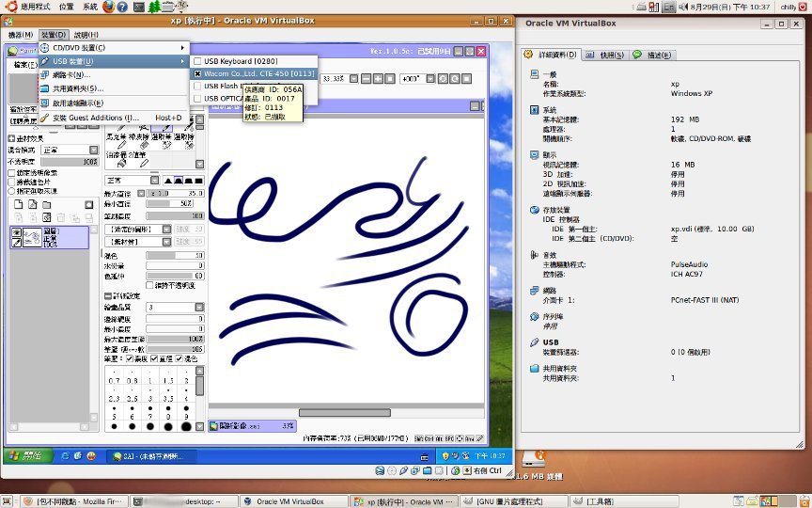
Task: Open the brush texture dropdown (無材質)
Action: tap(138, 242)
